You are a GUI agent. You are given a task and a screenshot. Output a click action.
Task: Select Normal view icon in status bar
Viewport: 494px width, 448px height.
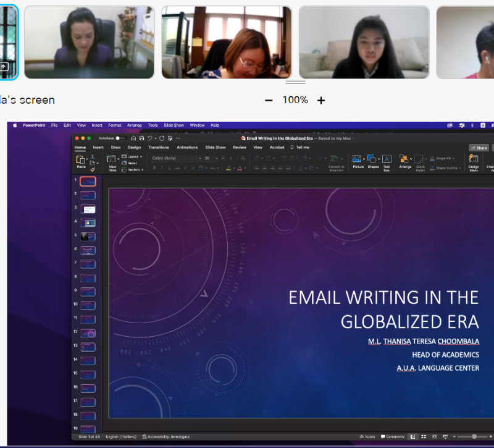click(412, 437)
